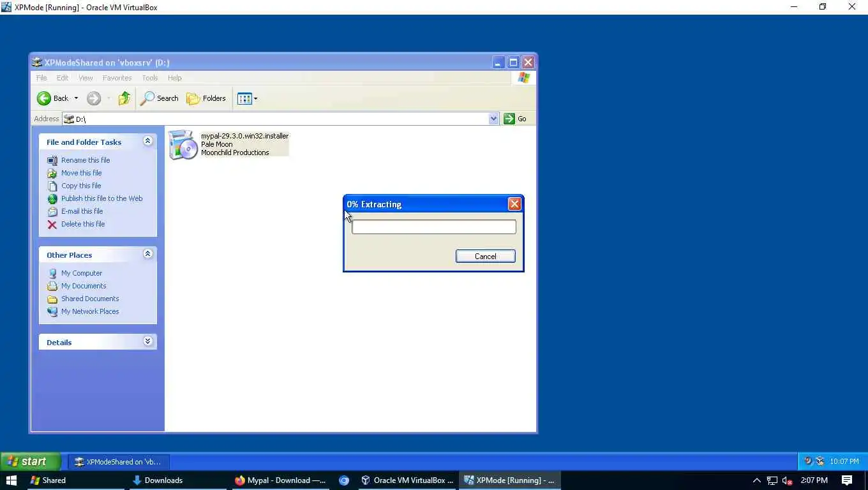Collapse the File and Folder Tasks panel
This screenshot has height=490, width=868.
[147, 142]
